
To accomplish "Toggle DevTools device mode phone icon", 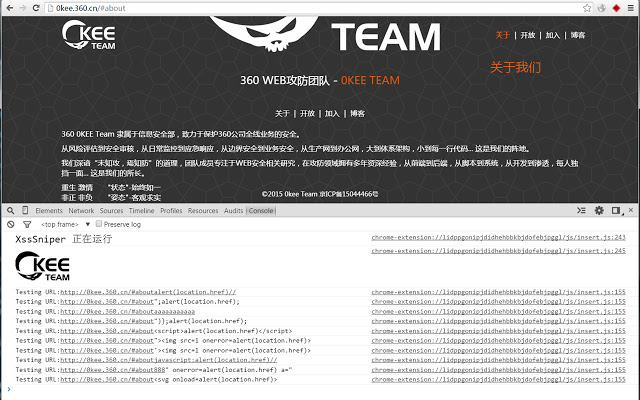I will pyautogui.click(x=25, y=211).
